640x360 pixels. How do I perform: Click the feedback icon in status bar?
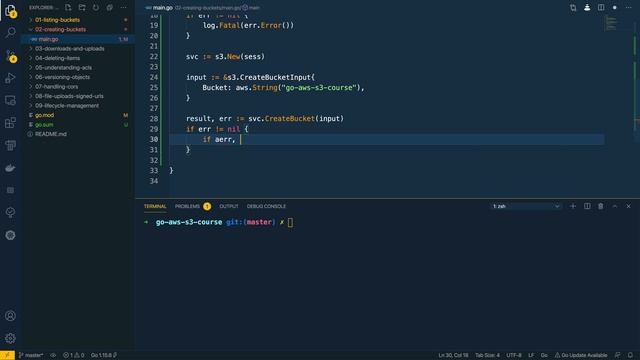pos(618,355)
